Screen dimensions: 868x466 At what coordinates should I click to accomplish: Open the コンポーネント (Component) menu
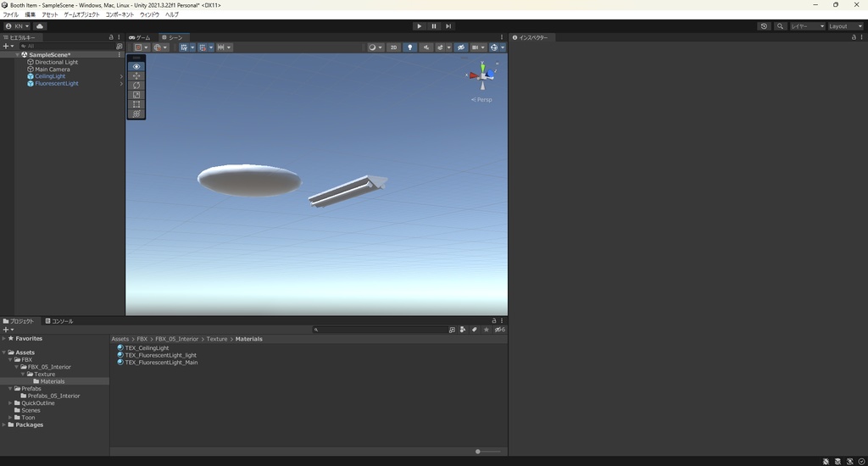click(120, 15)
